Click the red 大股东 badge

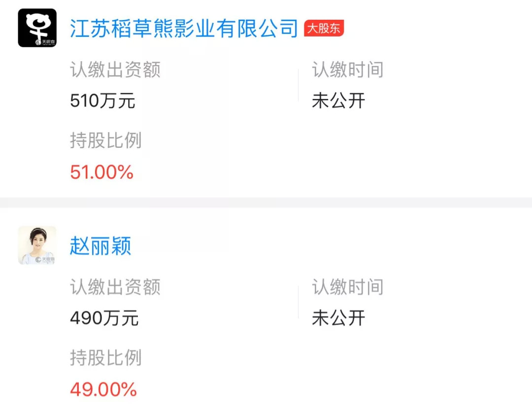click(324, 28)
